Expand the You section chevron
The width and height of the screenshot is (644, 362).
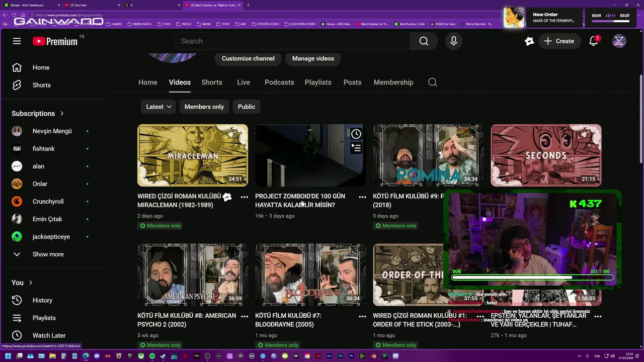(31, 283)
